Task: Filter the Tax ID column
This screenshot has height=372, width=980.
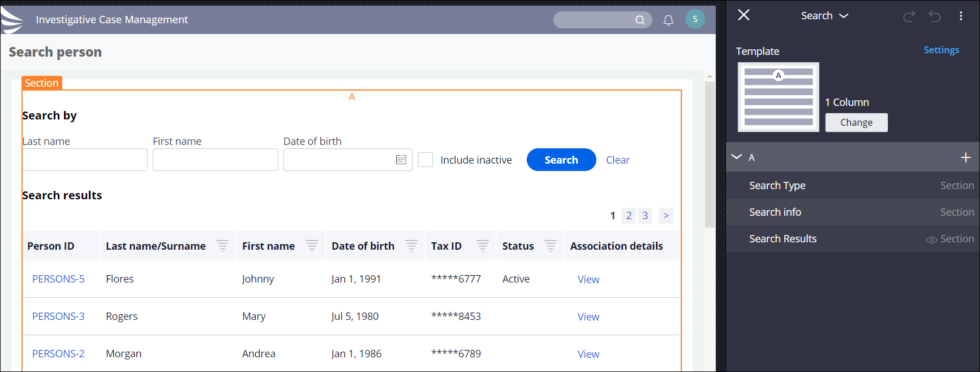Action: [483, 246]
